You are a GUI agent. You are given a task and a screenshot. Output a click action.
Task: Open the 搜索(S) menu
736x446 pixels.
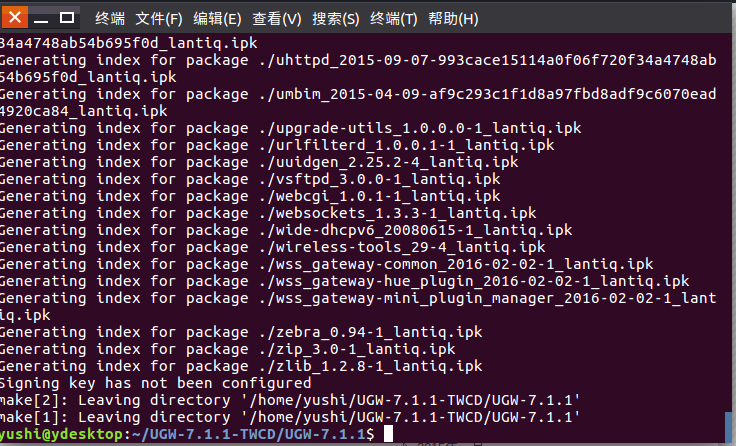point(336,19)
